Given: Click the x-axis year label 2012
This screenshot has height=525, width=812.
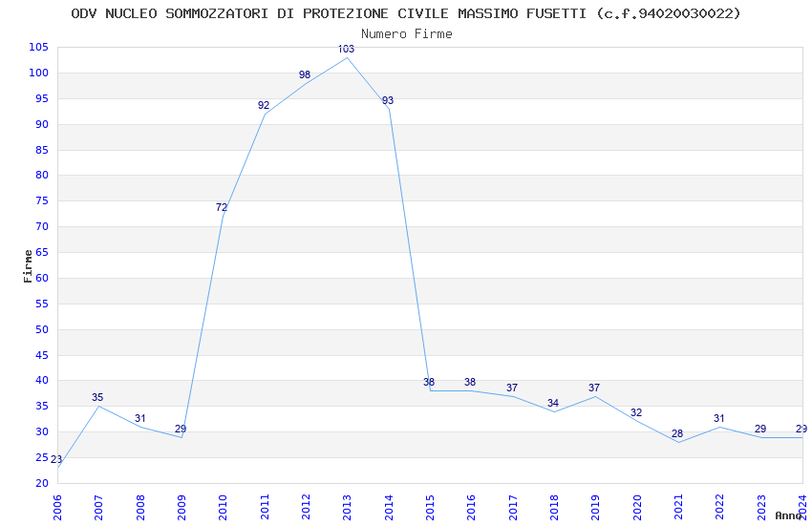Looking at the screenshot, I should tap(306, 508).
